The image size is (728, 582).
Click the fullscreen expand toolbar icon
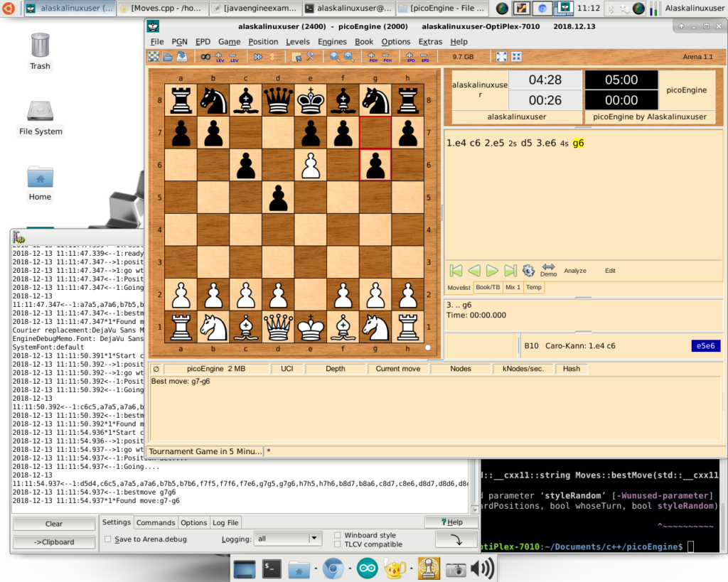click(501, 57)
